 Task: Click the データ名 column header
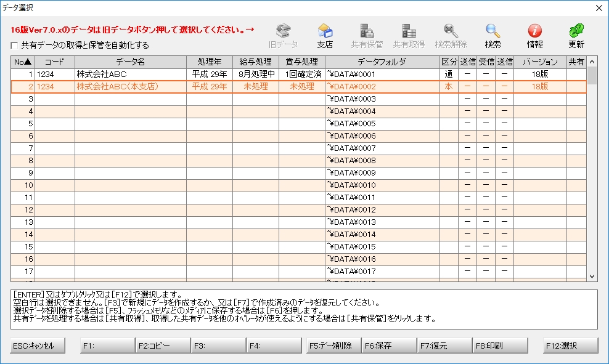coord(131,62)
